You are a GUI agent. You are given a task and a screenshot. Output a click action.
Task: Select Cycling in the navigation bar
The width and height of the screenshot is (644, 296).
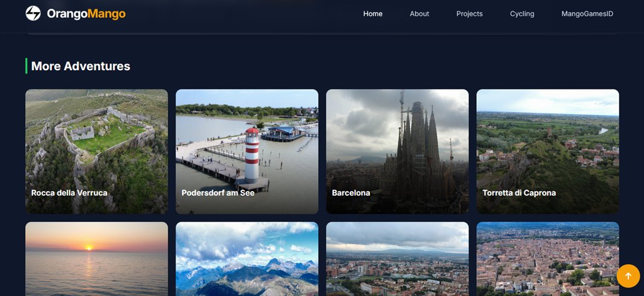tap(522, 14)
